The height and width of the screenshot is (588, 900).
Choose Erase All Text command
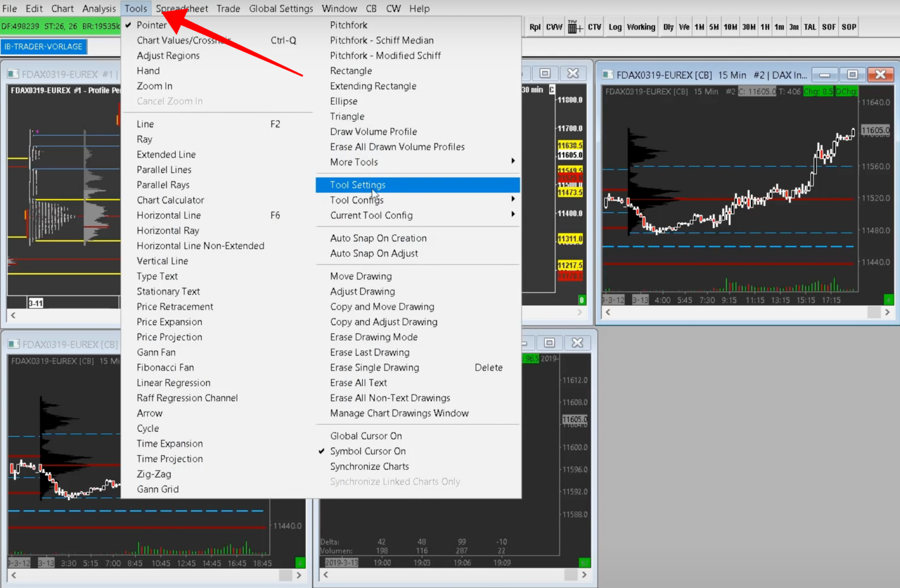[359, 382]
